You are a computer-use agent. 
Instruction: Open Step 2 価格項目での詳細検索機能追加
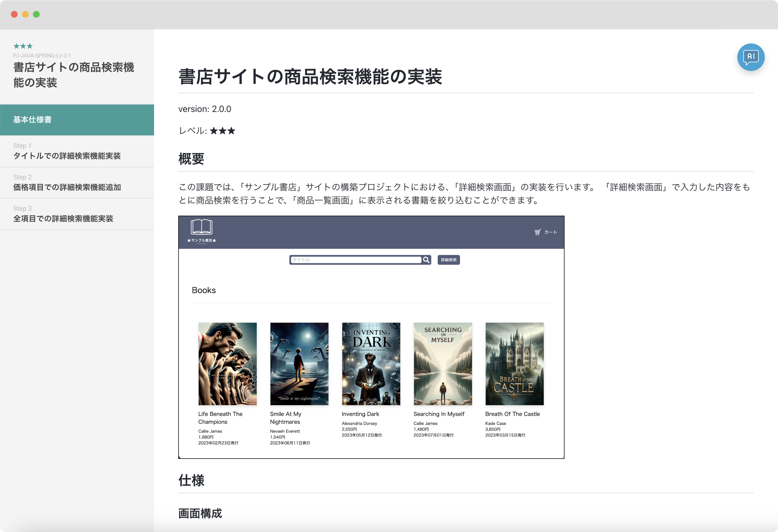tap(77, 182)
